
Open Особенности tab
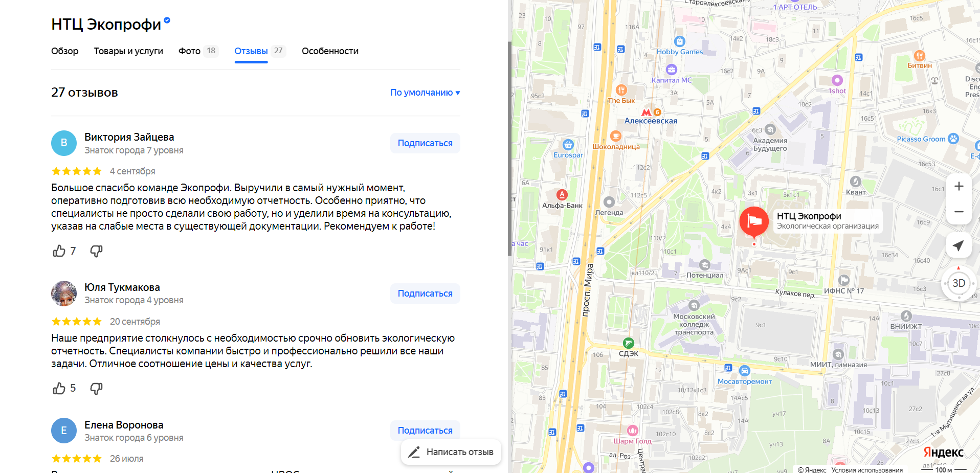tap(330, 51)
